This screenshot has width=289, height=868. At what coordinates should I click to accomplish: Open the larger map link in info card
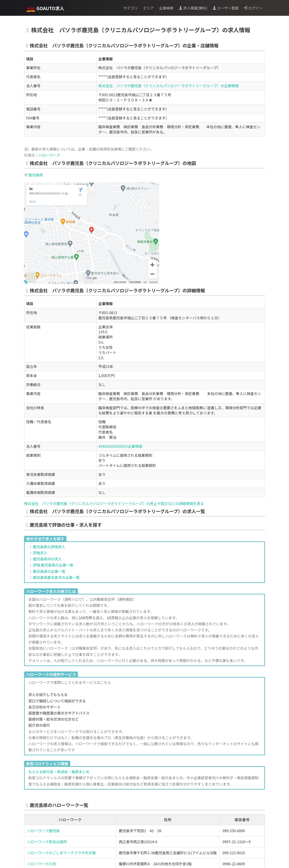coord(32,201)
